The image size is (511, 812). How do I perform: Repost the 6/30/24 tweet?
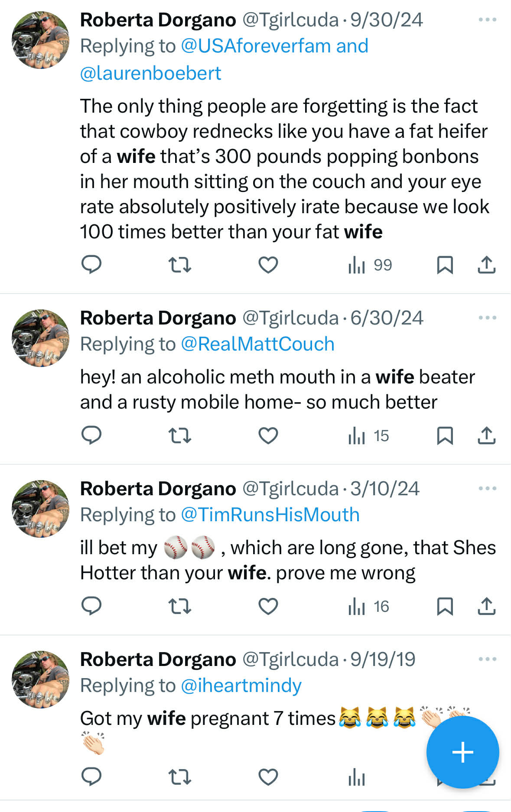[179, 435]
